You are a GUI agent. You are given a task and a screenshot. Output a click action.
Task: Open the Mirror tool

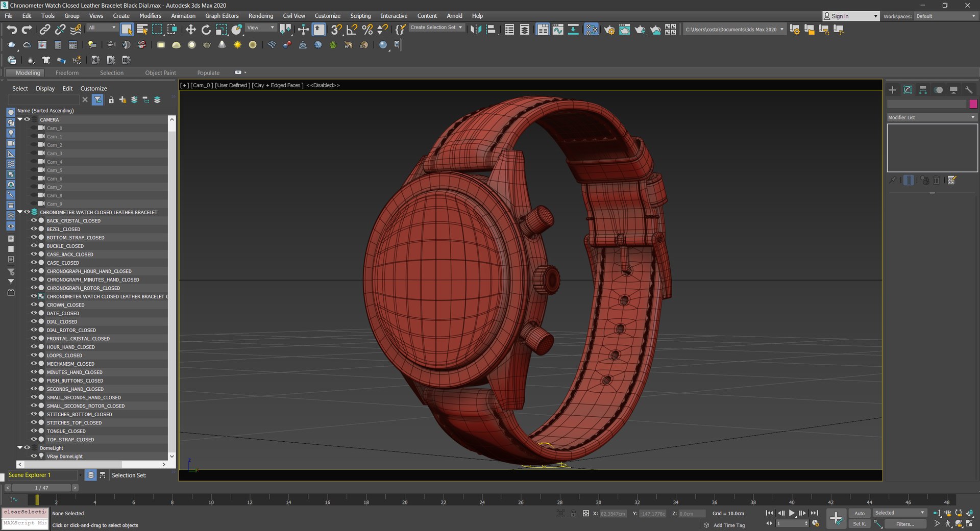tap(475, 30)
